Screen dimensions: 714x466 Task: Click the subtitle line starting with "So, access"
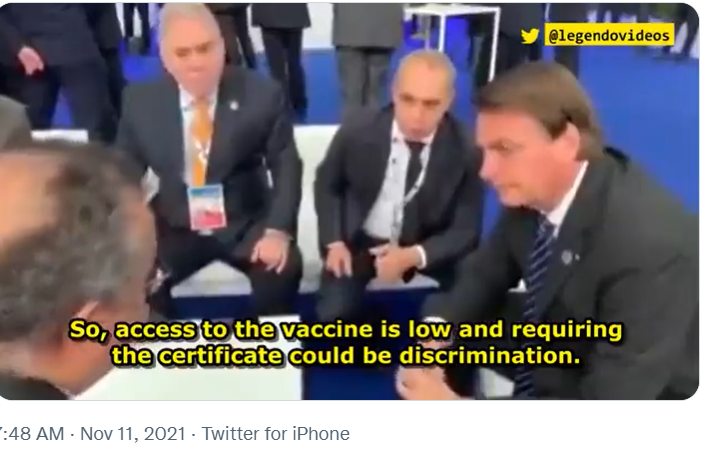[x=346, y=329]
